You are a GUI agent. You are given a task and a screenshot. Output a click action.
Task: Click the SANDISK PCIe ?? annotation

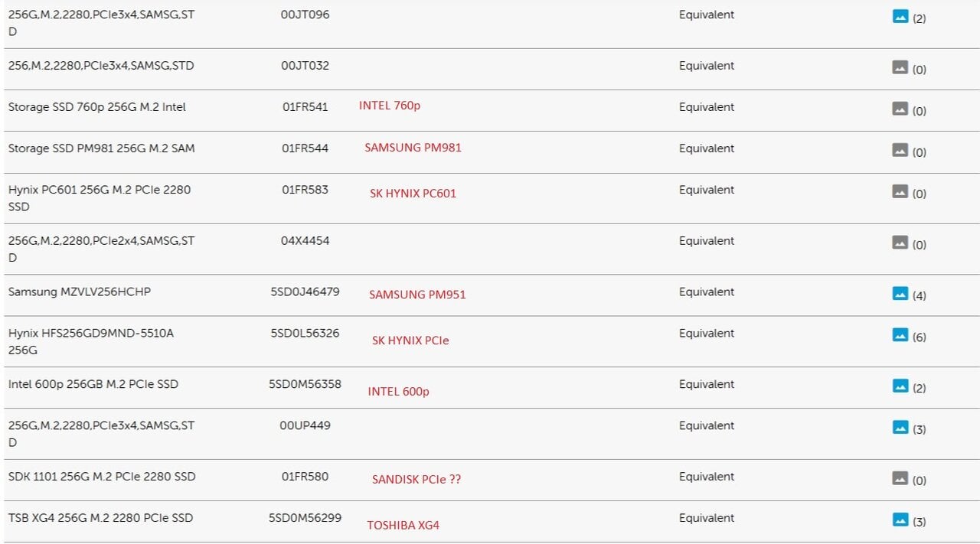[x=416, y=480]
